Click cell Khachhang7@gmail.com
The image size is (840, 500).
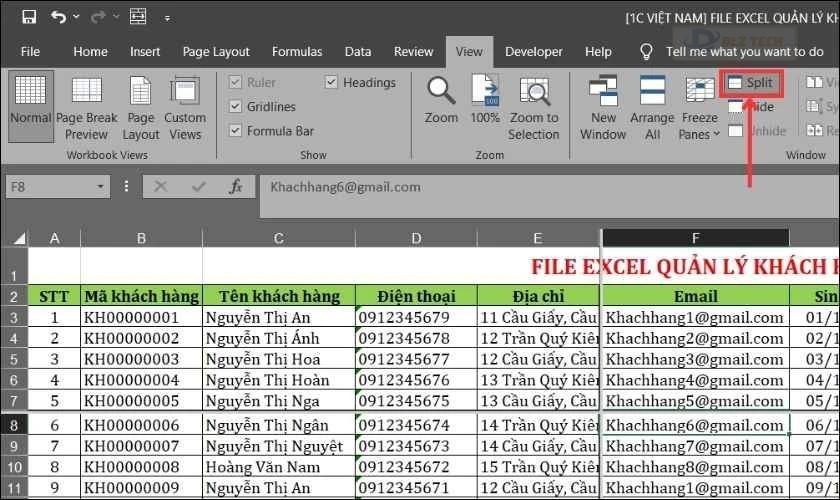[695, 446]
